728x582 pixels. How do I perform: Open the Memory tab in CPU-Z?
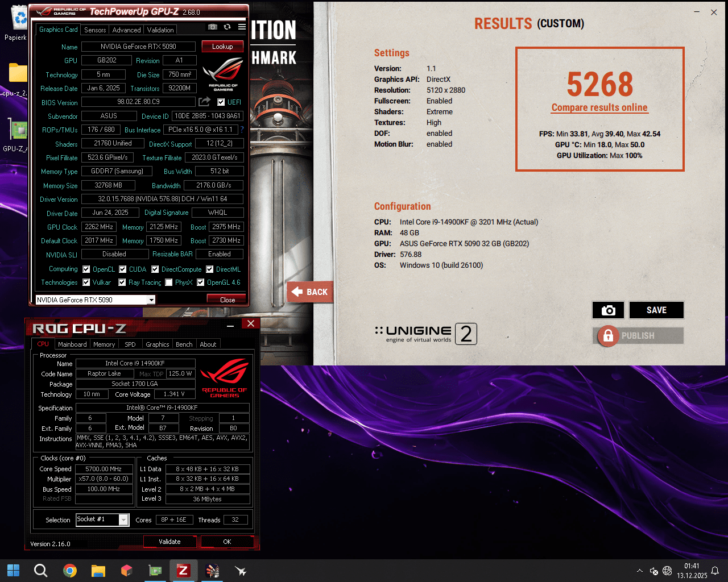104,344
